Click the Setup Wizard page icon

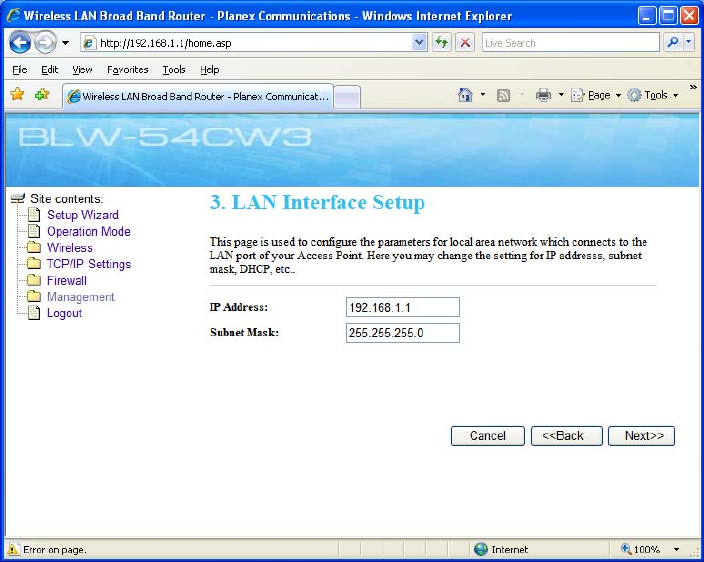tap(34, 215)
